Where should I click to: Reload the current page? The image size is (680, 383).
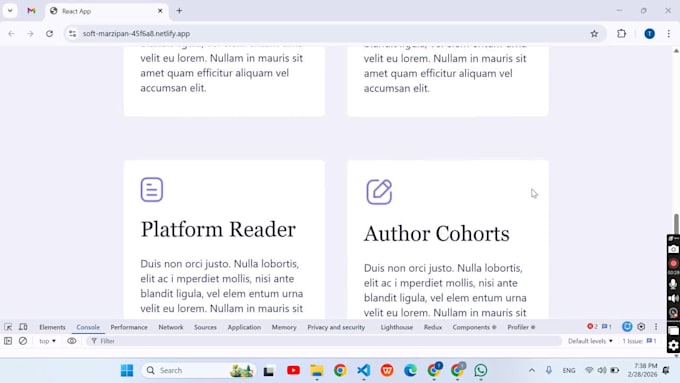[x=49, y=33]
